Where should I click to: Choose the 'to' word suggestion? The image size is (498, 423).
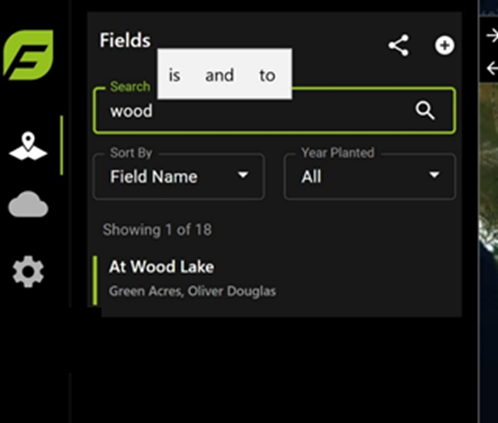267,76
